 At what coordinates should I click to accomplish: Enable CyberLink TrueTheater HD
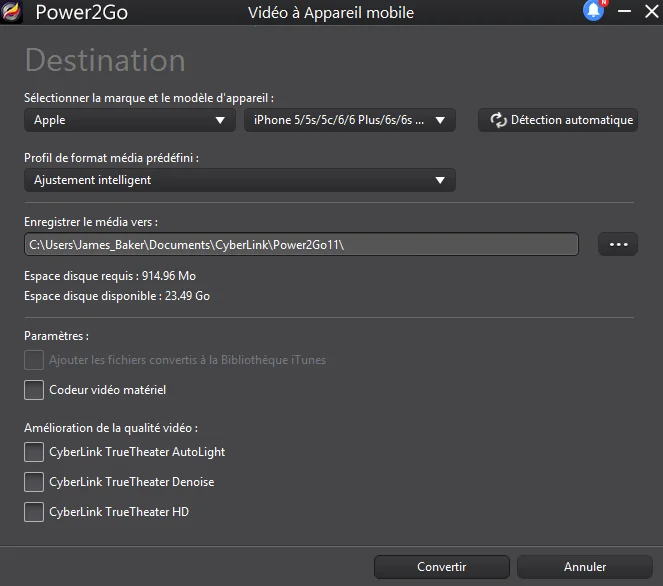(34, 512)
